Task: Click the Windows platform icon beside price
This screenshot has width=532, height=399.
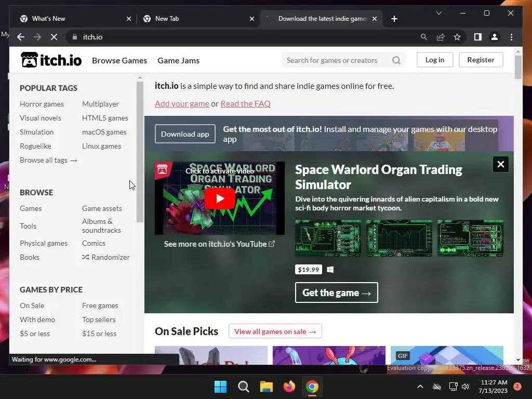Action: point(330,270)
